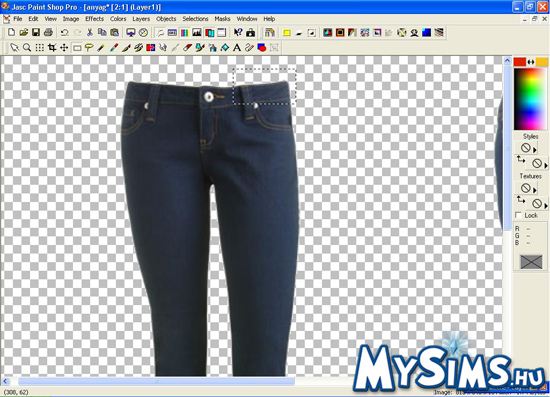This screenshot has width=550, height=397.
Task: Expand the foreground Textures flyout arrow
Action: coord(535,190)
